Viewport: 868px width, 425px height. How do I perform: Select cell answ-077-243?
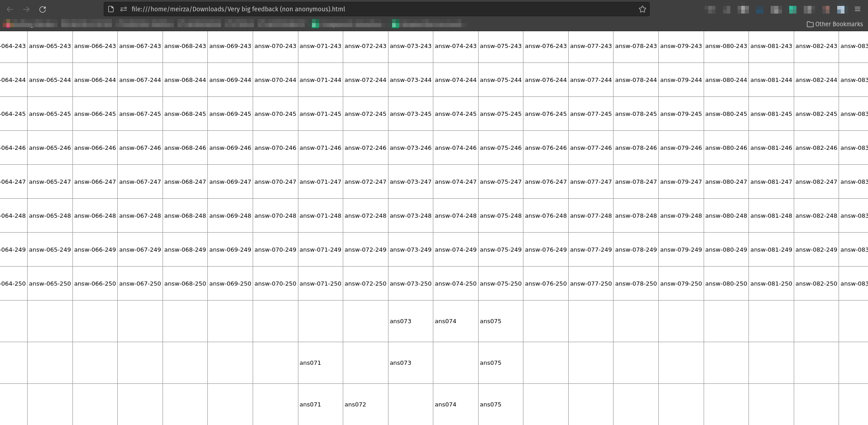tap(591, 46)
